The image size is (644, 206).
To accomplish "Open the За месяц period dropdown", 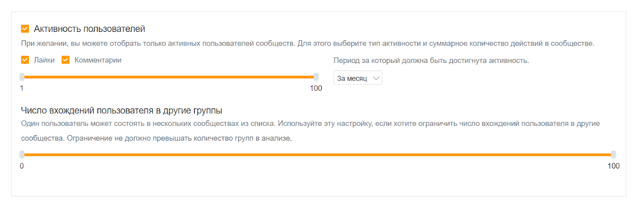I will (357, 78).
